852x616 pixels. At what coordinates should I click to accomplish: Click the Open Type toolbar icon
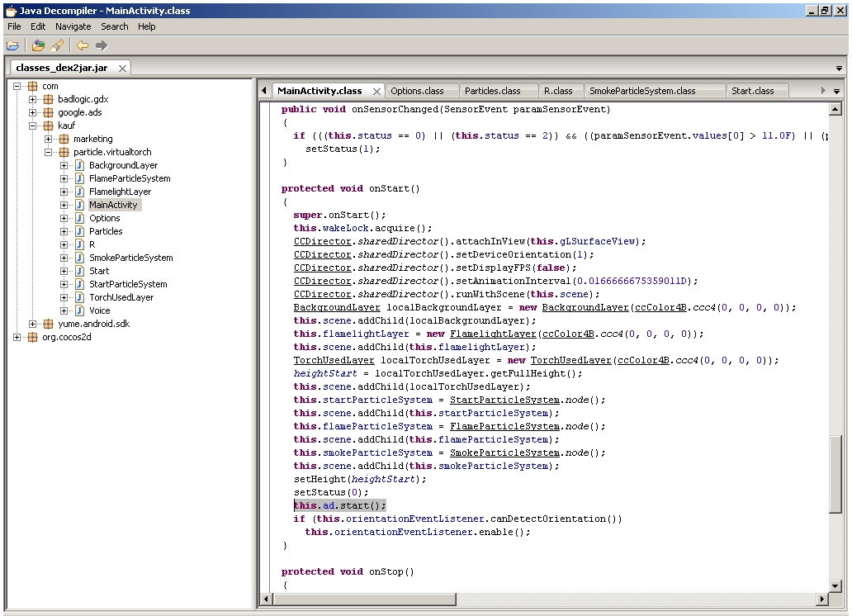(x=39, y=45)
